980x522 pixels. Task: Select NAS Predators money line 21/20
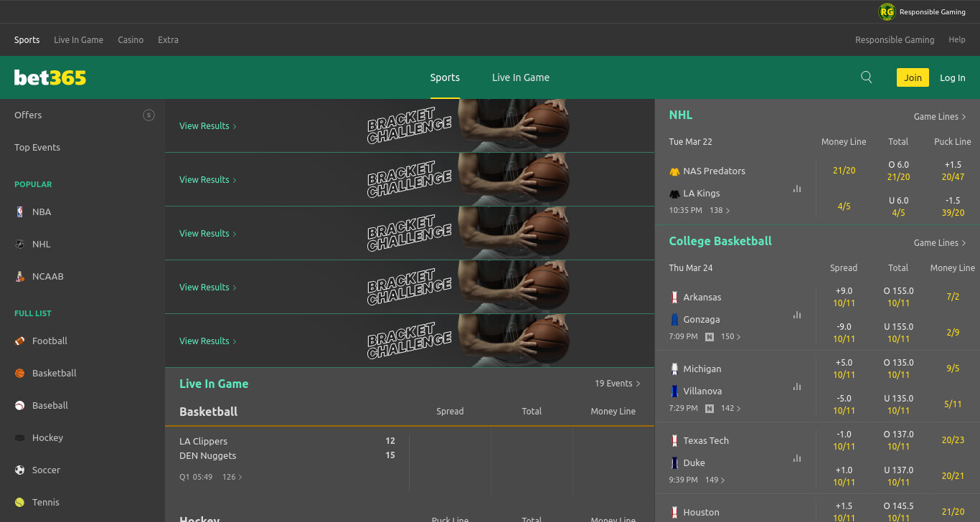tap(844, 171)
